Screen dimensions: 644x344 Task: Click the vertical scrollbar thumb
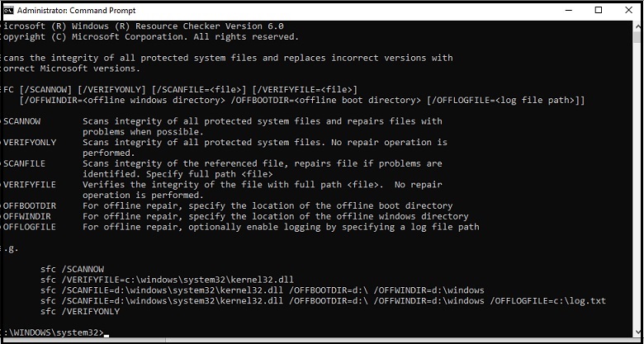point(637,36)
